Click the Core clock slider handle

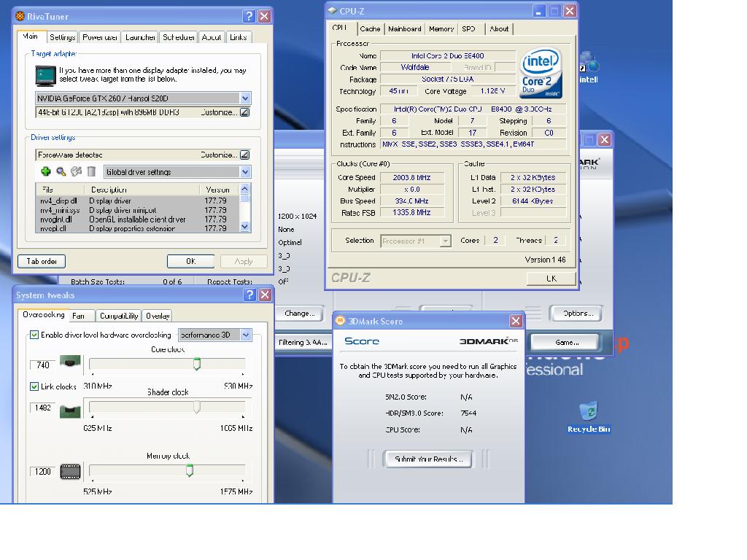pyautogui.click(x=196, y=364)
